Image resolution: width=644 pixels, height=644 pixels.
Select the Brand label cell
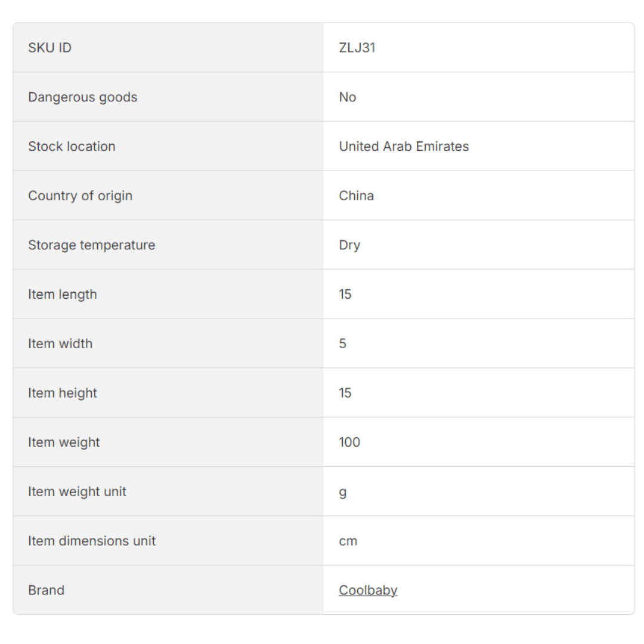pyautogui.click(x=46, y=590)
